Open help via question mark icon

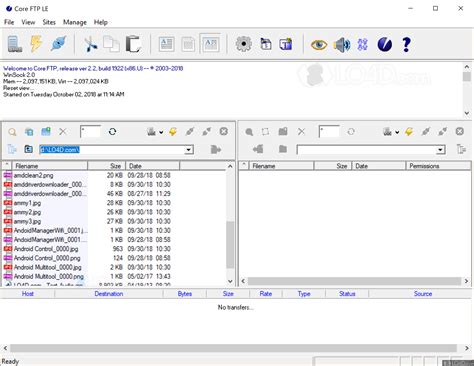click(x=406, y=44)
